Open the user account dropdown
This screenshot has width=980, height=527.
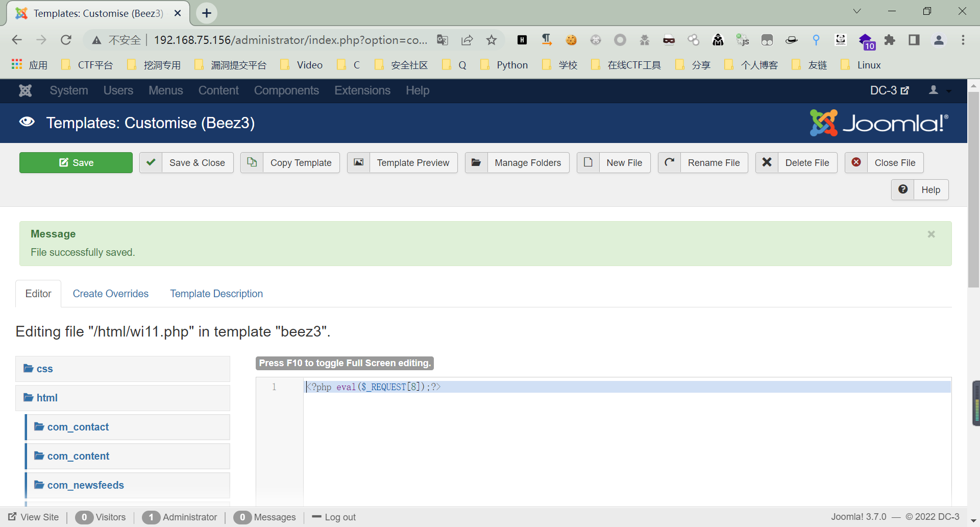[x=939, y=90]
